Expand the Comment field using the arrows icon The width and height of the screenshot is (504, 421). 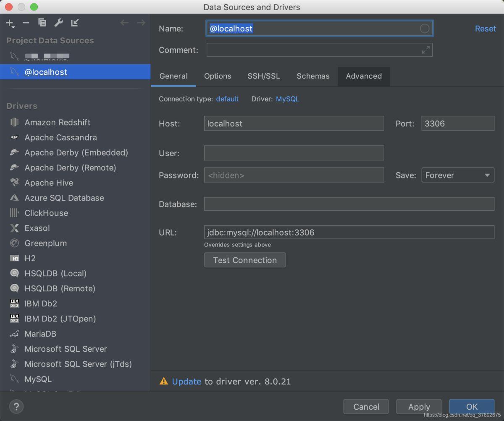[425, 50]
